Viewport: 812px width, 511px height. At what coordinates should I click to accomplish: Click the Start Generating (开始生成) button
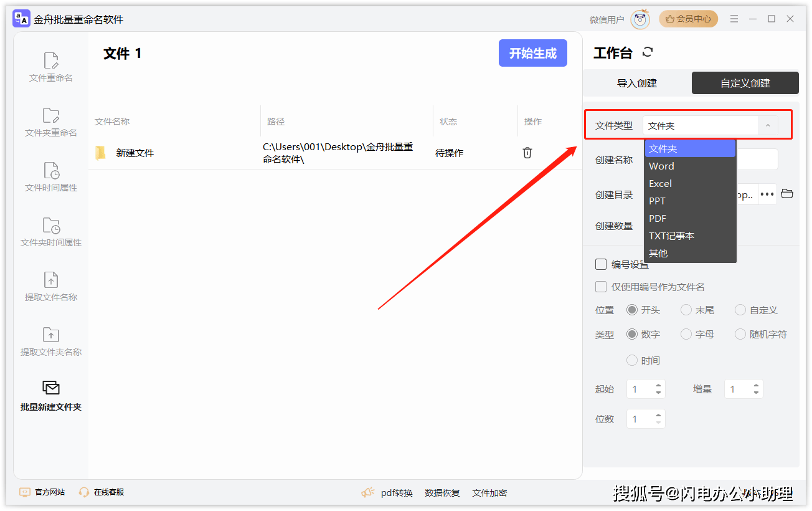pyautogui.click(x=533, y=53)
